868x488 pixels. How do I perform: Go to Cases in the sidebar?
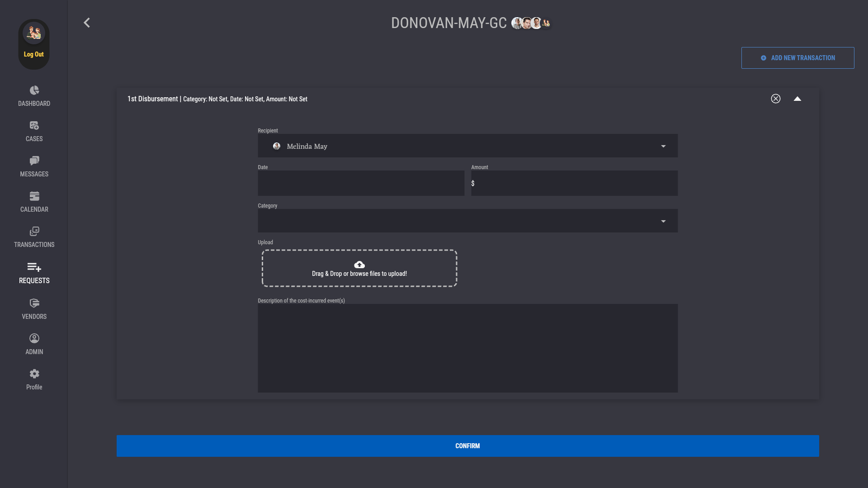34,126
